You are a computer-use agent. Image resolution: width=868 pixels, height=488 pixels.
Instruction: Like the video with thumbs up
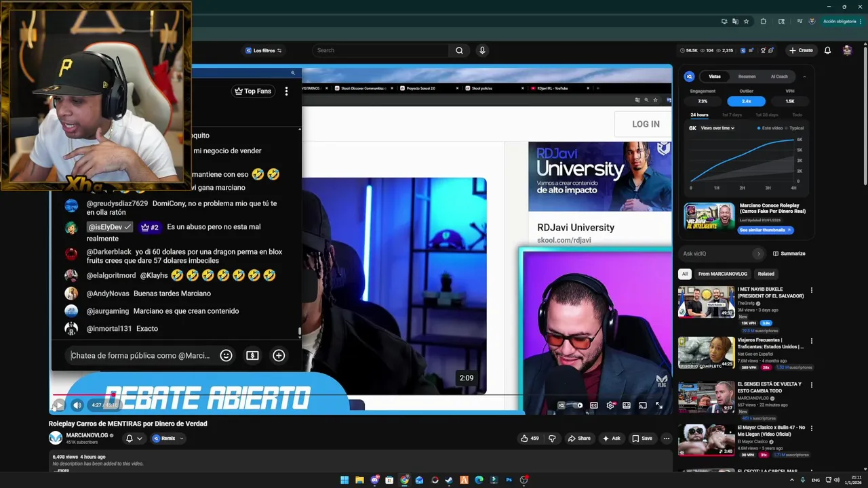pos(530,439)
